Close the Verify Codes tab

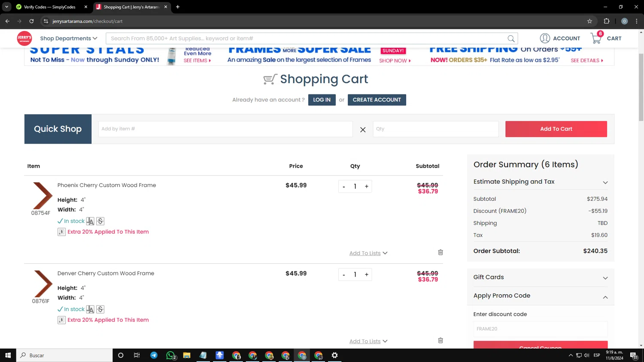tap(86, 7)
